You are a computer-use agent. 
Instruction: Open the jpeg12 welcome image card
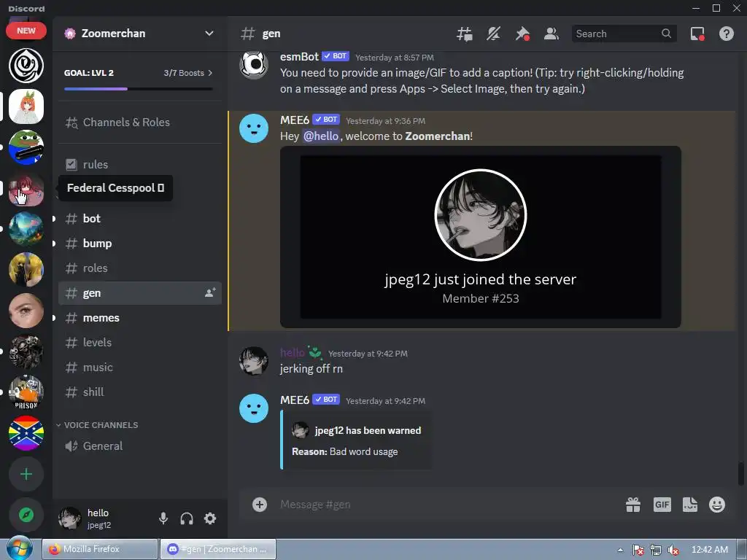pos(480,237)
